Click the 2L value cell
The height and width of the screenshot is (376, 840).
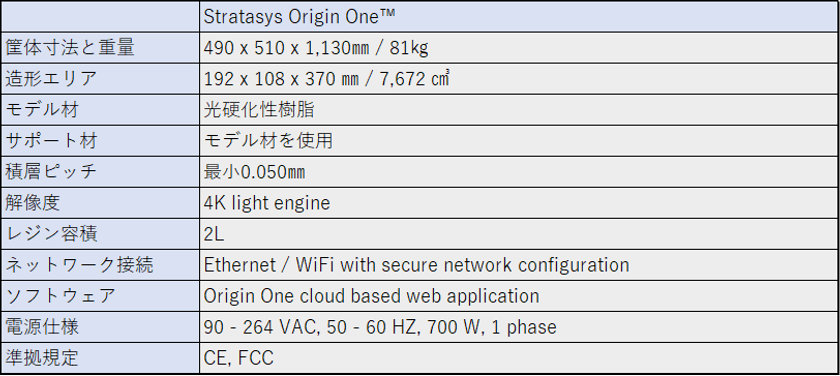(519, 234)
